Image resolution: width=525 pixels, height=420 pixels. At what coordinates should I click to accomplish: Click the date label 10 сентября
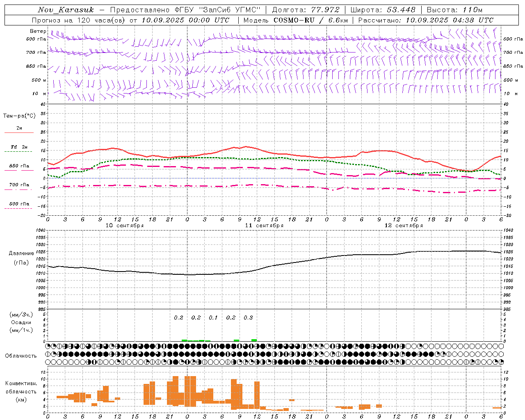coord(125,226)
